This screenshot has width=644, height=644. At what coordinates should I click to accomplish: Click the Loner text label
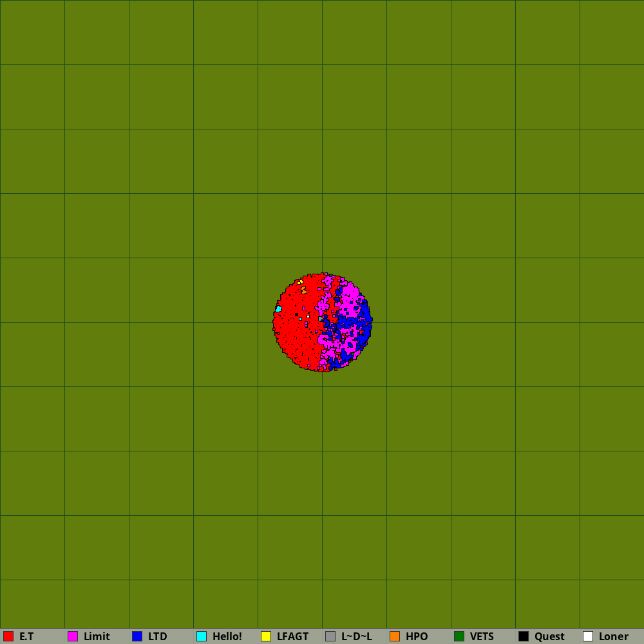pos(613,636)
